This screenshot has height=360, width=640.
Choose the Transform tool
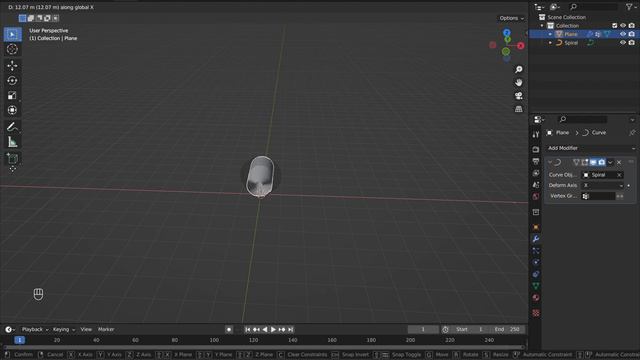tap(12, 110)
